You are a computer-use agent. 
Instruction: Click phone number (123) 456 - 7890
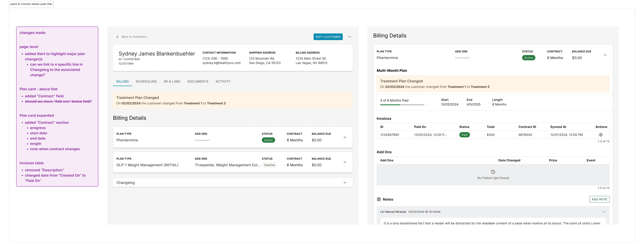coord(215,59)
